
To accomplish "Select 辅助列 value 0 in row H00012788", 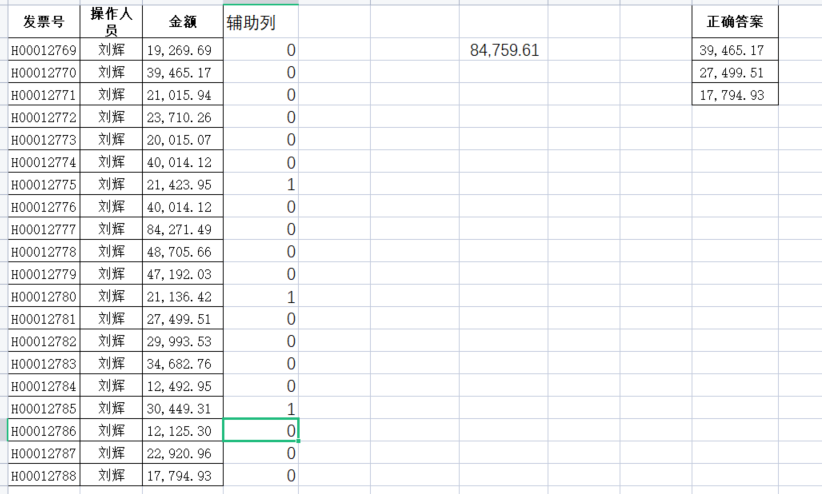I will click(261, 476).
